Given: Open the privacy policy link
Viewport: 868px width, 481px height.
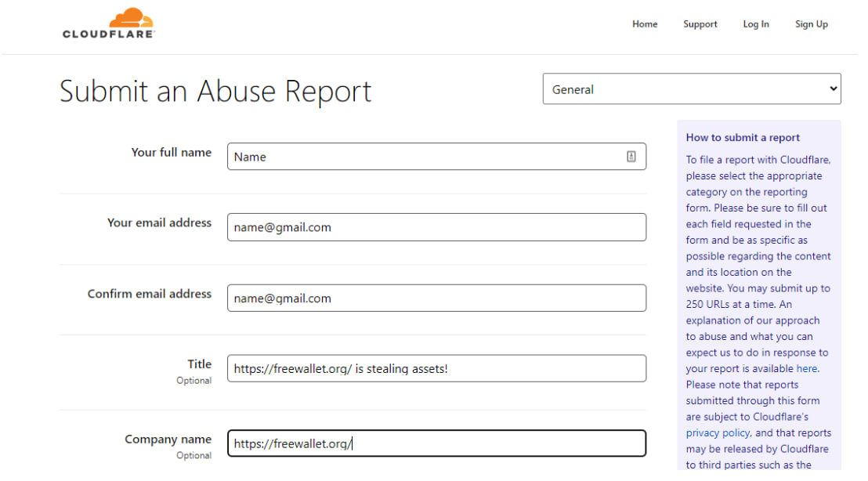Looking at the screenshot, I should tap(718, 433).
